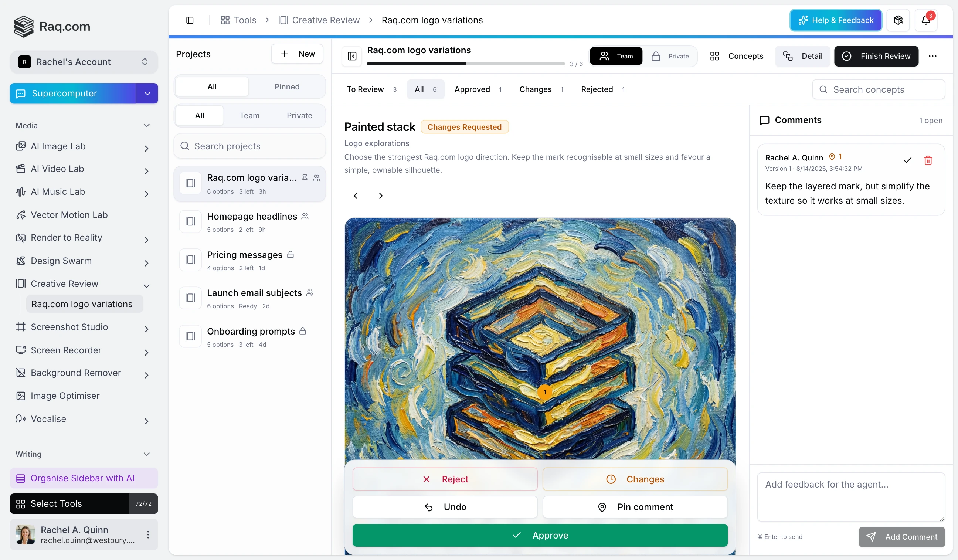Go to next concept arrow
This screenshot has height=560, width=958.
(381, 196)
